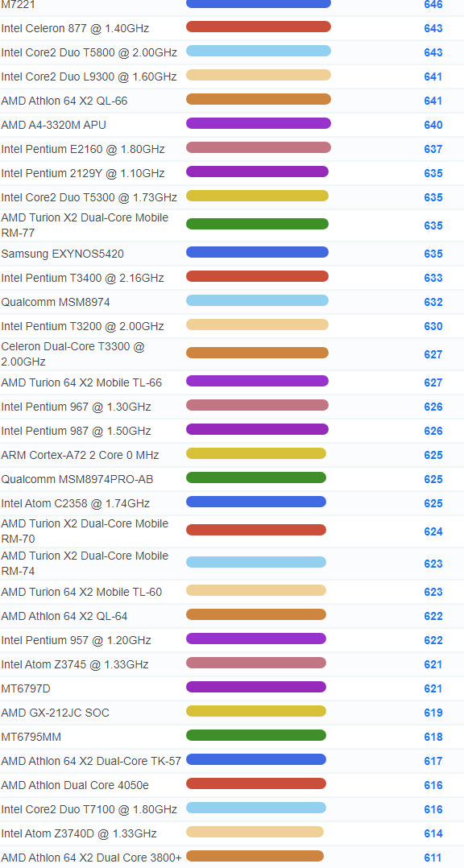Open AMD Turion X2 Dual-Core Mobile RM-77
464x868 pixels.
tap(85, 225)
